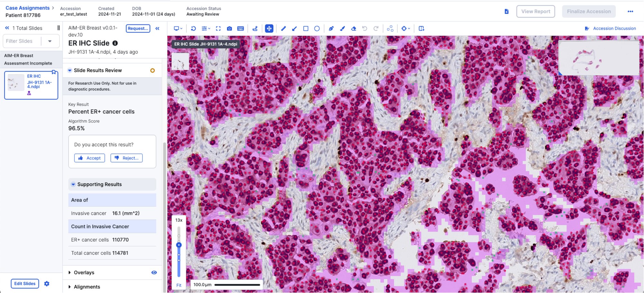Select the pan/move tool
Viewport: 644px width, 293px height.
click(x=269, y=29)
